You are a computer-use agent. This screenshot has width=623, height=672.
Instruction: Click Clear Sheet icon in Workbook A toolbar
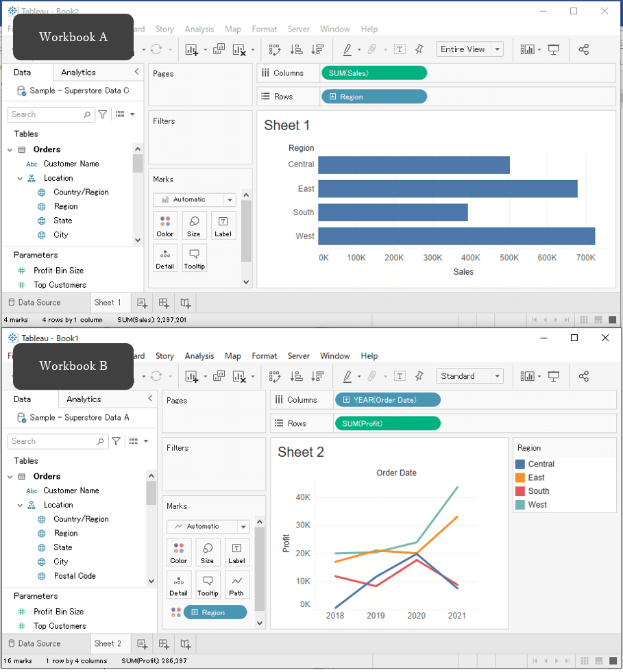tap(239, 49)
